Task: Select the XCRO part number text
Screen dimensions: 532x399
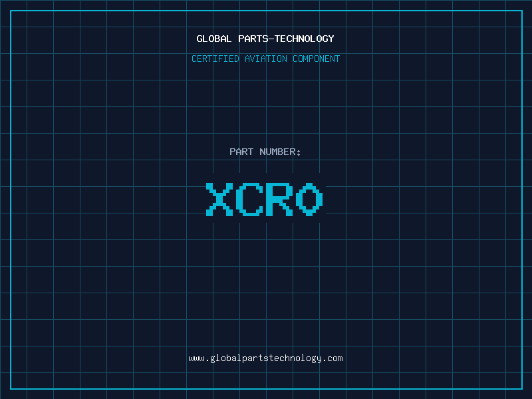Action: point(264,199)
